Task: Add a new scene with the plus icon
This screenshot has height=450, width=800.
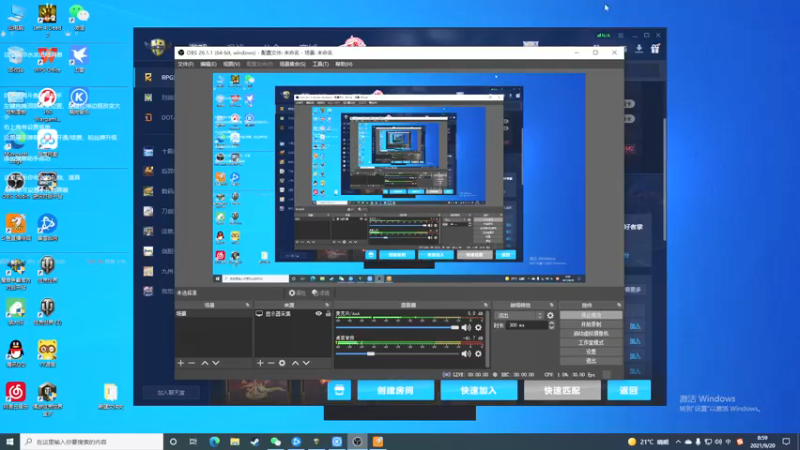Action: (x=181, y=363)
